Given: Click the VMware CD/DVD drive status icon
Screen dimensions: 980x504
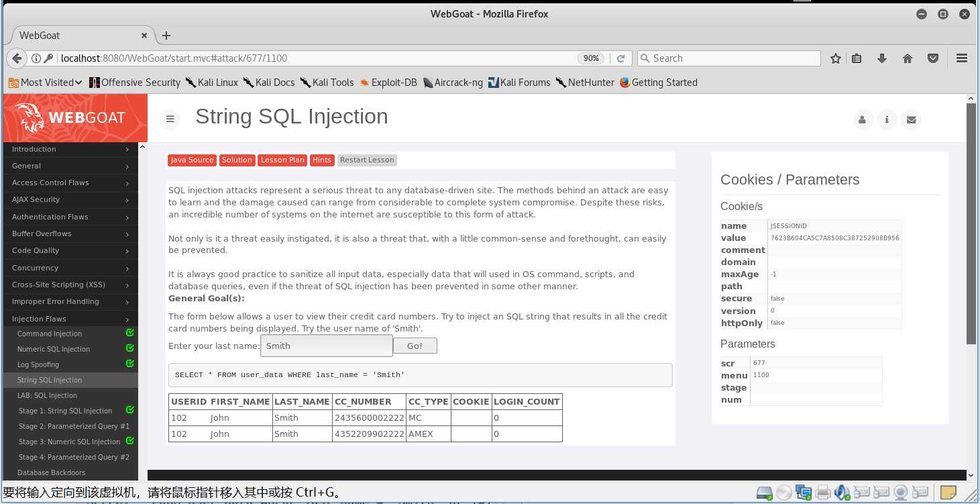Looking at the screenshot, I should point(784,493).
